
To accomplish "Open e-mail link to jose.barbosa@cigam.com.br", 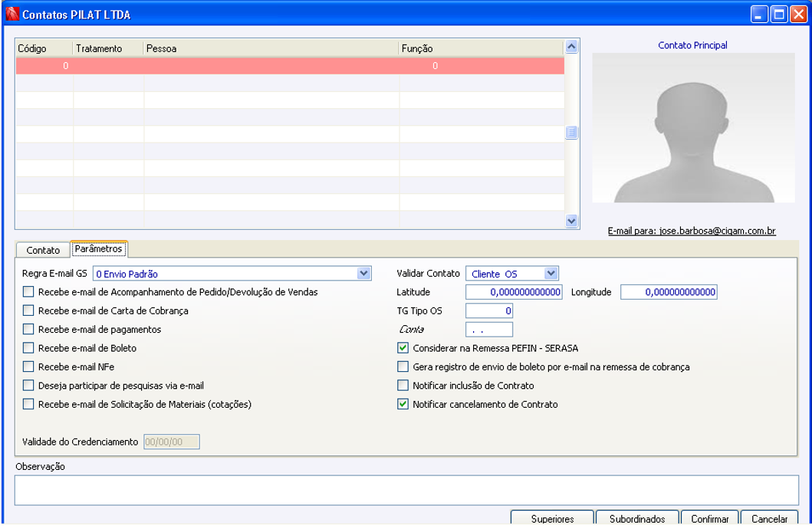I will point(692,231).
